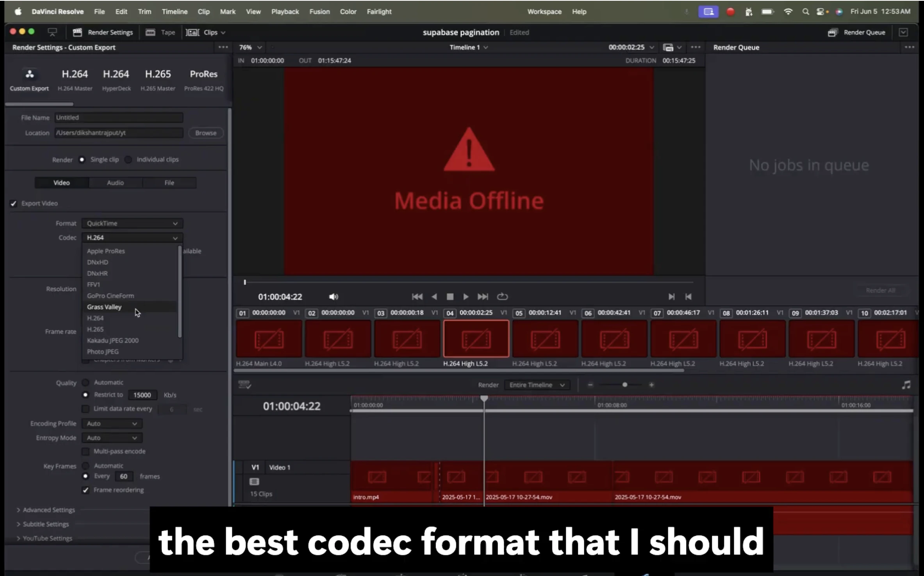This screenshot has height=576, width=924.
Task: Zoom in timeline with plus icon
Action: coord(651,385)
